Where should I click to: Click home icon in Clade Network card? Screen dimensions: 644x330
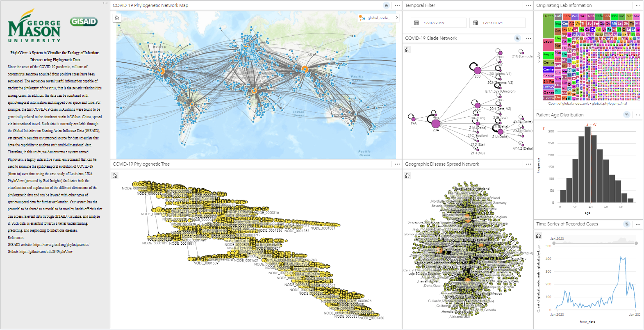[407, 50]
